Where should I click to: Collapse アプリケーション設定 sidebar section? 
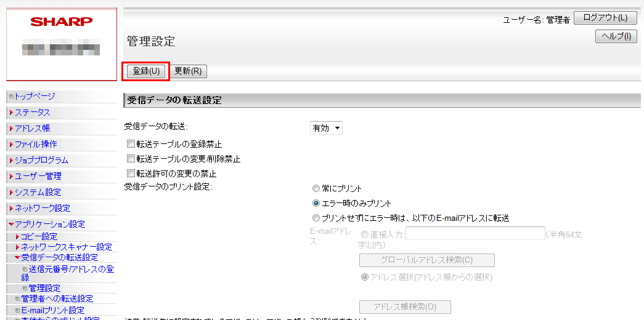click(x=50, y=224)
